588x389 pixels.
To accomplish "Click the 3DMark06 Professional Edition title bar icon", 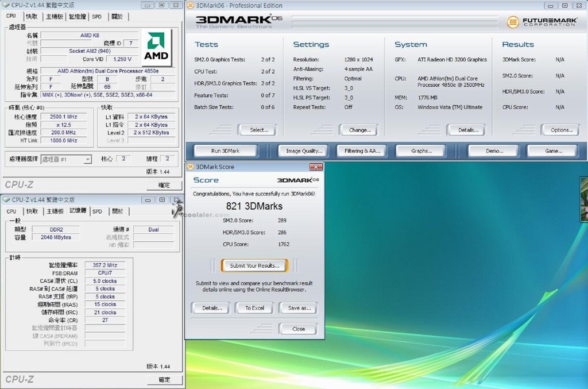I will (191, 5).
